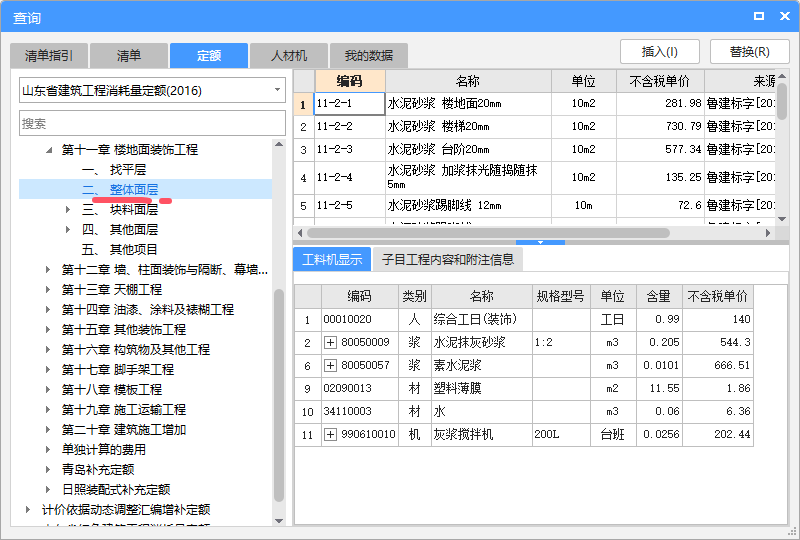The image size is (800, 540).
Task: Expand 第十九章 施工运输工程 chapter
Action: (47, 409)
